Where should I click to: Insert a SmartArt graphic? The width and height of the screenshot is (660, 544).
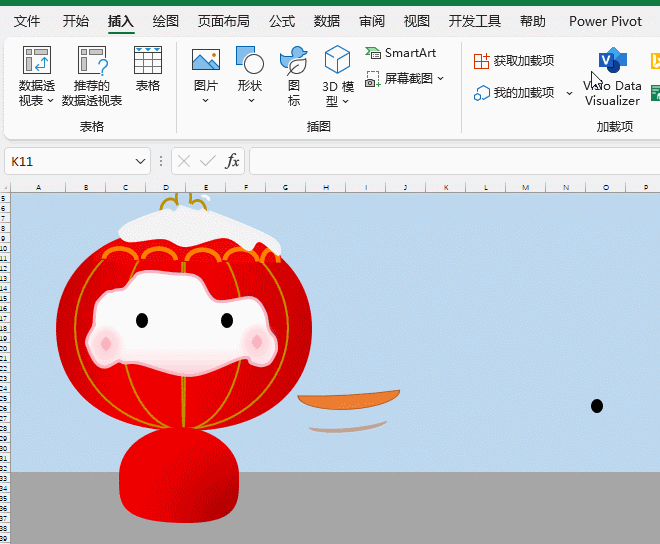[400, 53]
